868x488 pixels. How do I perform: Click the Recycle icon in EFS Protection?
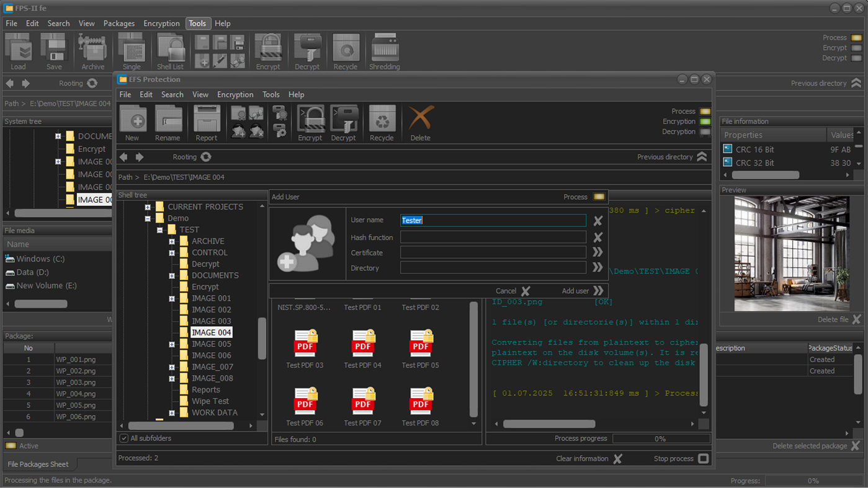(x=382, y=119)
